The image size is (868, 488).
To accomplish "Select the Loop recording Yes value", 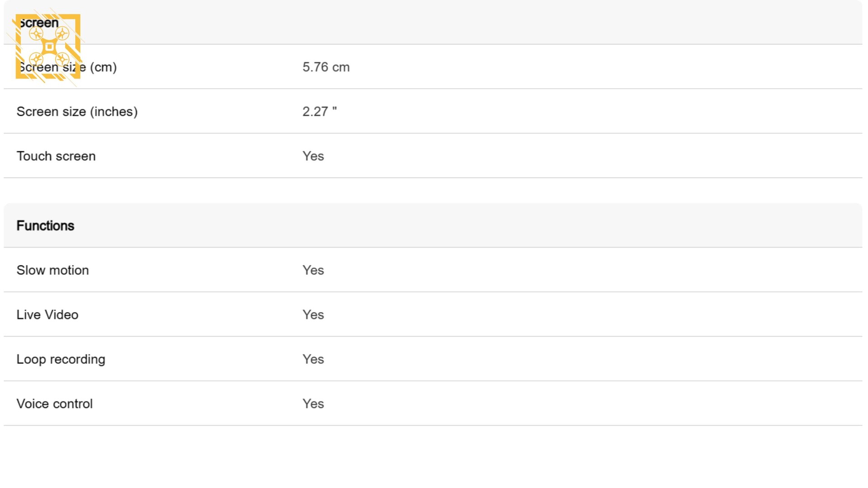I will (x=313, y=359).
